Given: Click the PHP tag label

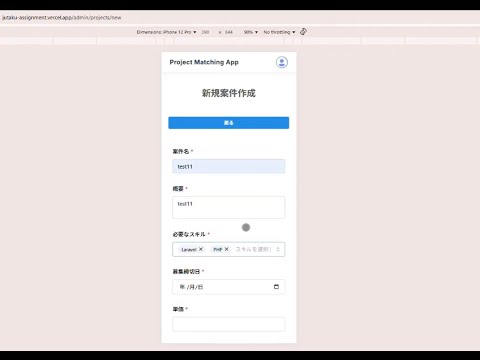Looking at the screenshot, I should (218, 249).
